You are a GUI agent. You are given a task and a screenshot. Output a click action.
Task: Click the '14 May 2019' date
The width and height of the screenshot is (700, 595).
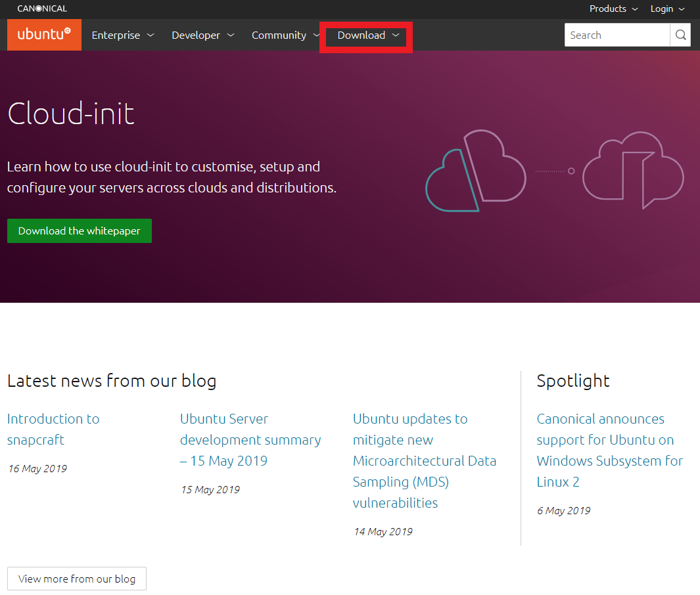pyautogui.click(x=383, y=531)
